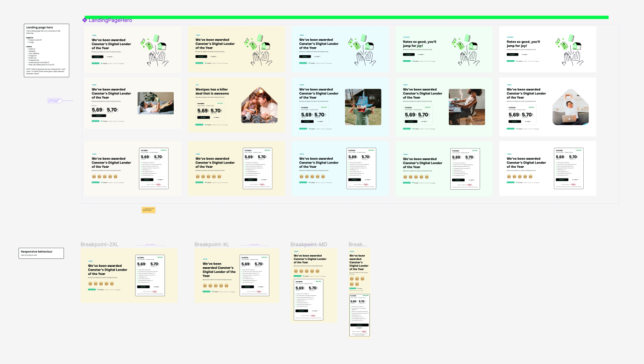Click 'Rates so good' heading in white hero
This screenshot has height=364, width=644.
tap(524, 44)
